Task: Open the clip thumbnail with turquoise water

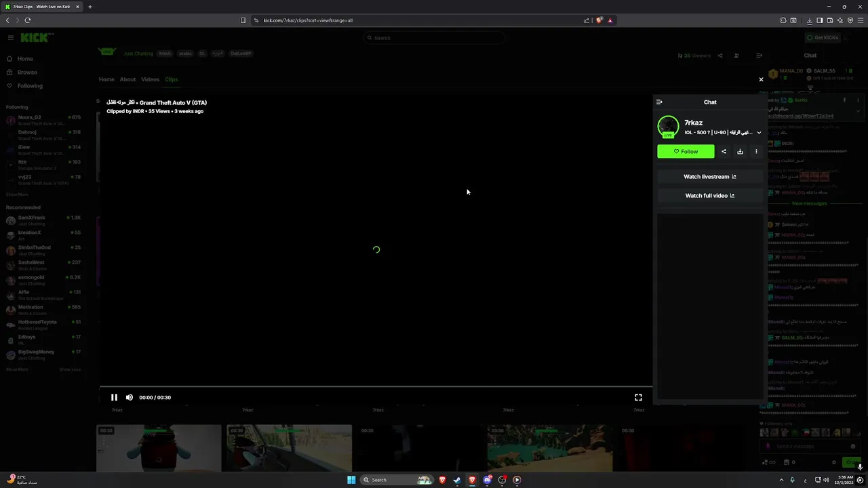Action: [549, 448]
